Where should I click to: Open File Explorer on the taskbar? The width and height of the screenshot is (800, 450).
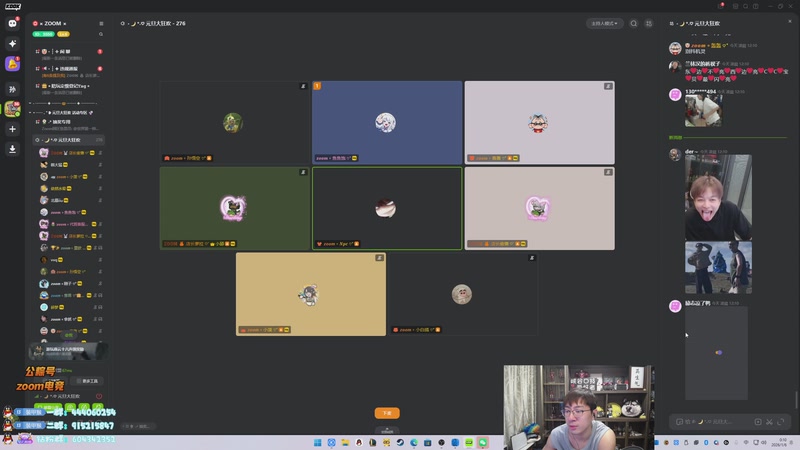pos(345,442)
